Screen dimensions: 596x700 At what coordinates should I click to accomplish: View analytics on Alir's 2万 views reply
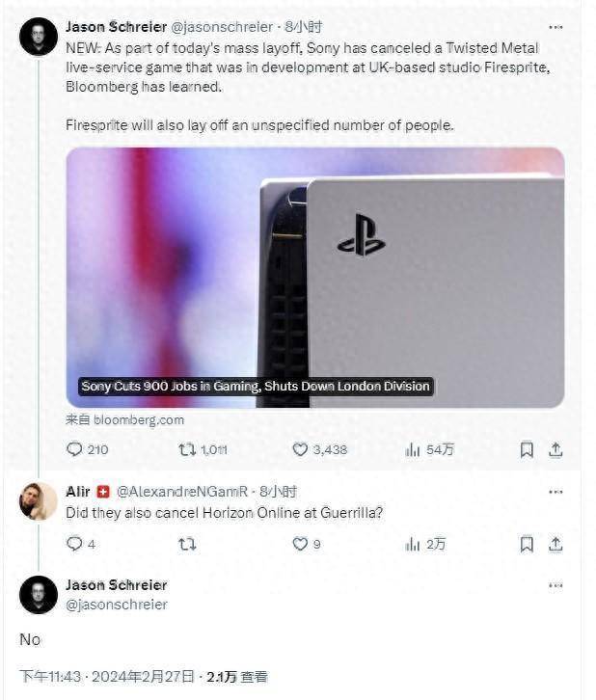413,544
